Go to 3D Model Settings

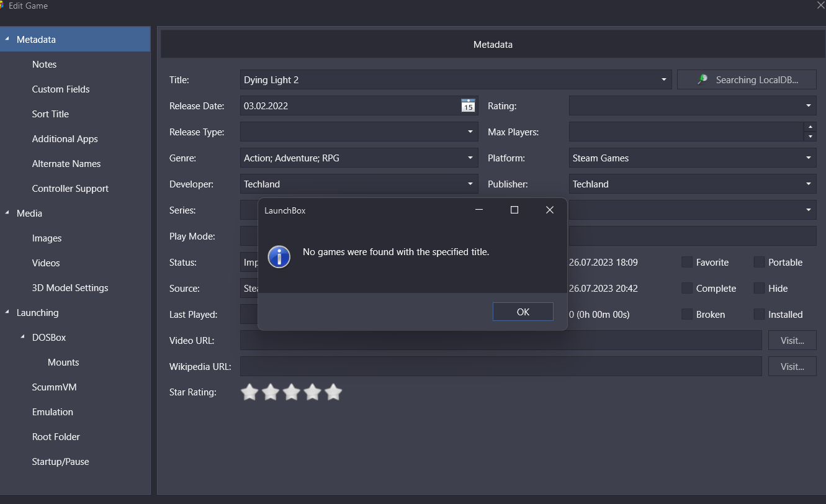point(70,287)
